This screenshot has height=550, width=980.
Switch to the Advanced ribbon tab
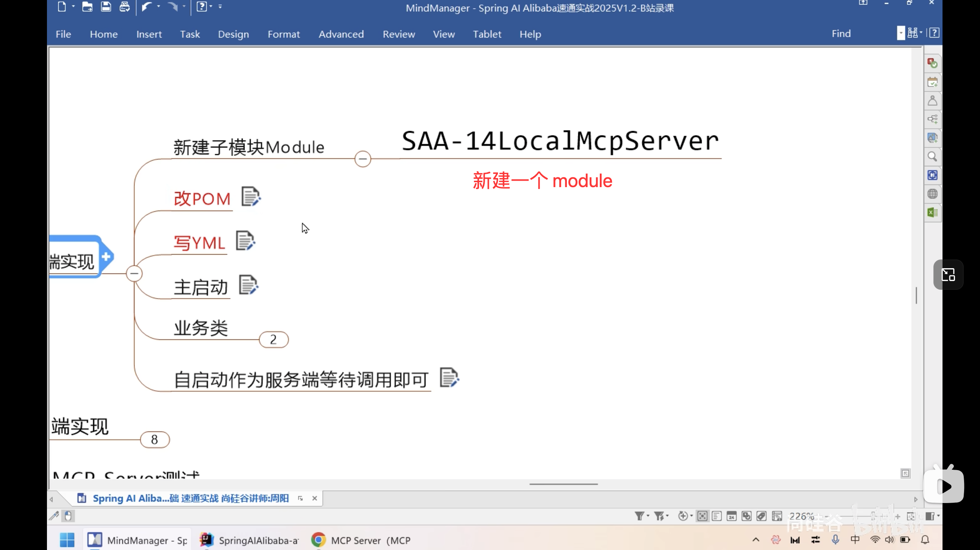(x=341, y=34)
